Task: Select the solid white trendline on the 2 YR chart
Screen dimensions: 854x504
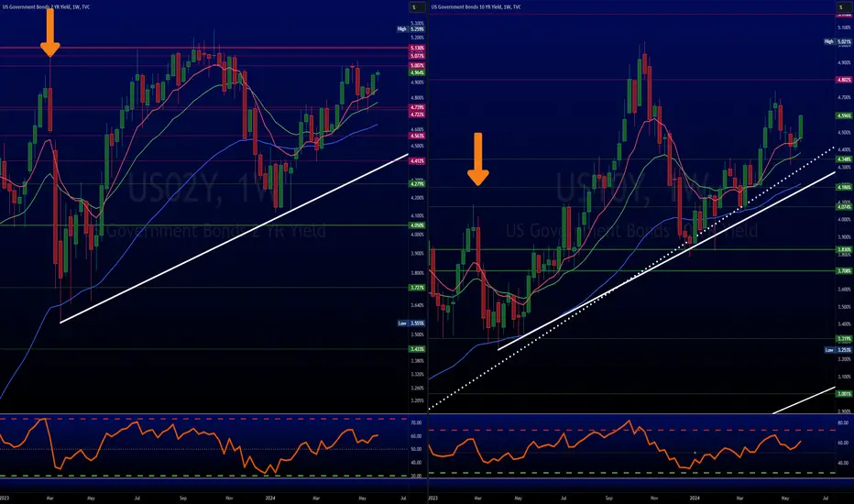Action: 235,238
